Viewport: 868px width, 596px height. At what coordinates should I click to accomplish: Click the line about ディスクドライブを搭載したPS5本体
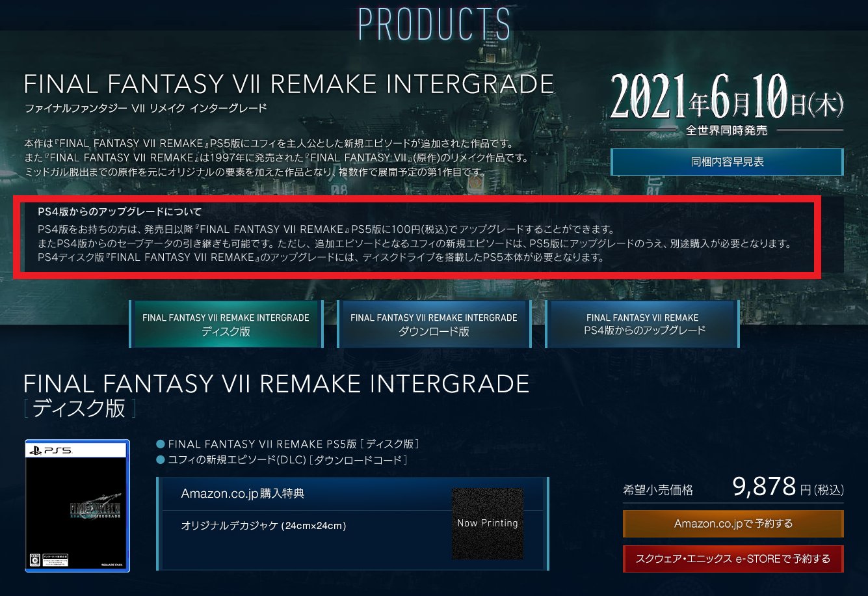(321, 258)
